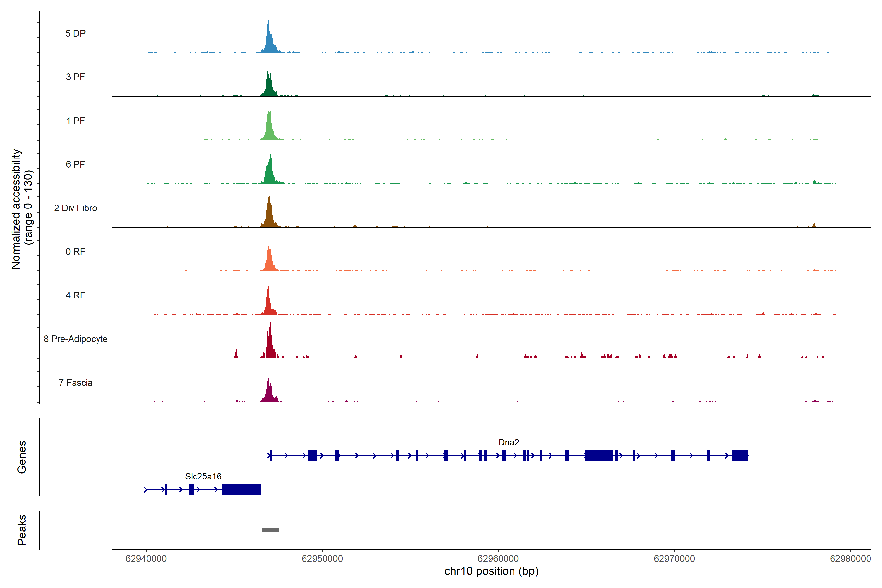Click the chr10 position axis title
The image size is (882, 588).
point(491,571)
